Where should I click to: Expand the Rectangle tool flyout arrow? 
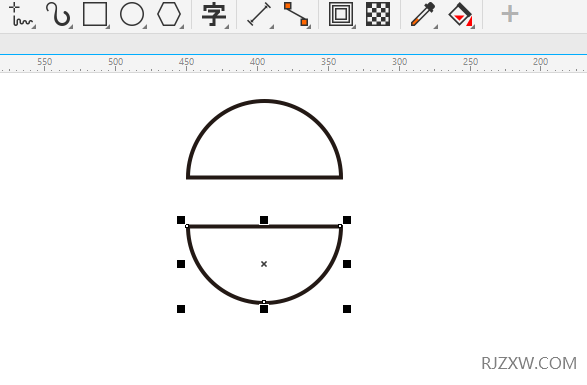108,27
